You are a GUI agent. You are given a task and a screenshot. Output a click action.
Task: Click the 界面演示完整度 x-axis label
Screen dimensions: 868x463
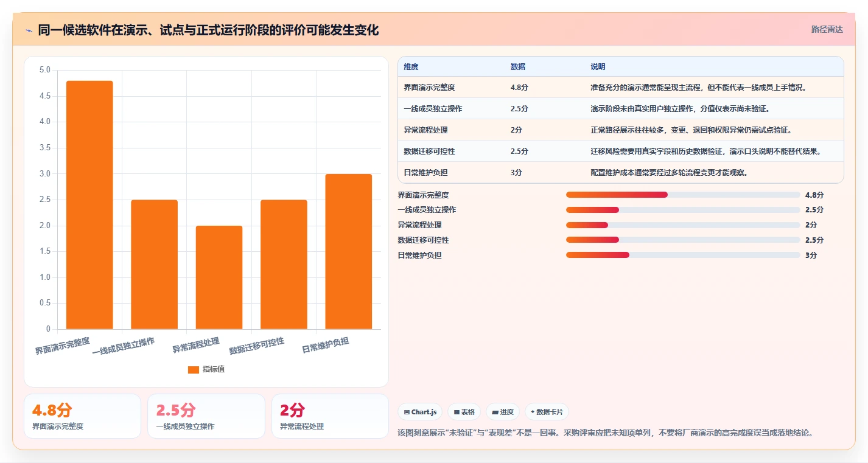[x=63, y=346]
